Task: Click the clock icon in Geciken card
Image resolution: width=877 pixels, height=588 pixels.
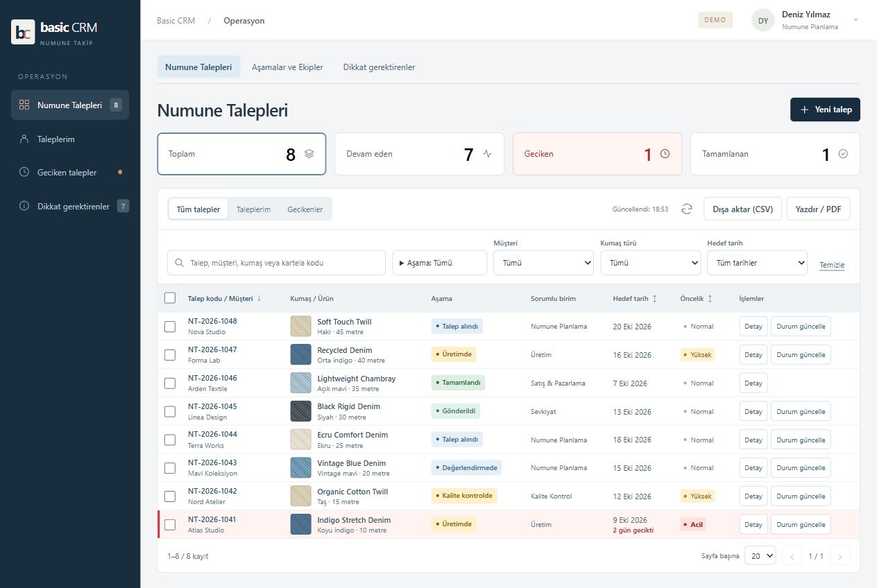Action: pos(665,154)
